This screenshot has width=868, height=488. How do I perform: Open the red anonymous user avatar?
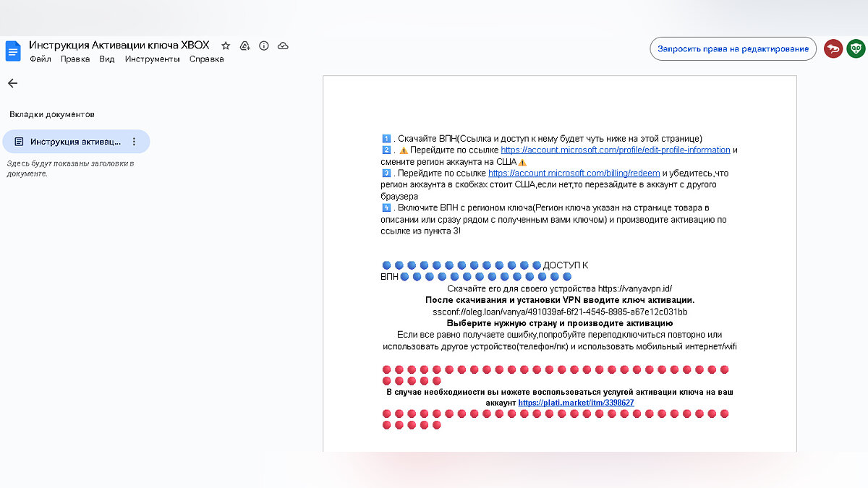[833, 49]
